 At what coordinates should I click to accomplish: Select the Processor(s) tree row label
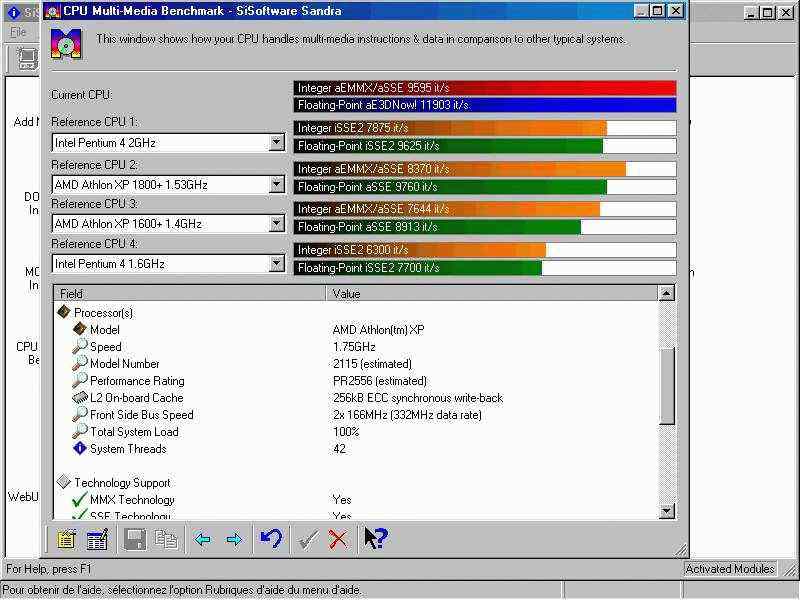click(104, 313)
